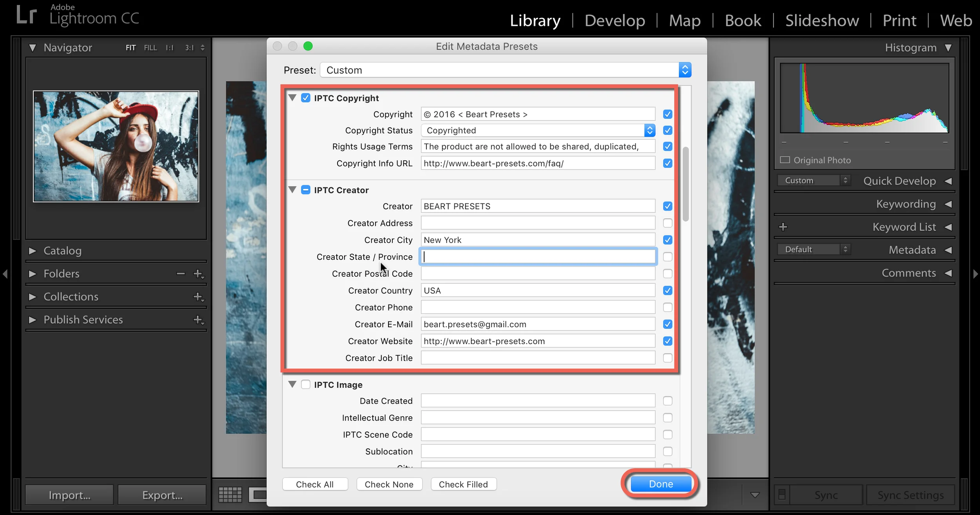This screenshot has height=515, width=980.
Task: Click the right panel hide arrow
Action: point(975,274)
